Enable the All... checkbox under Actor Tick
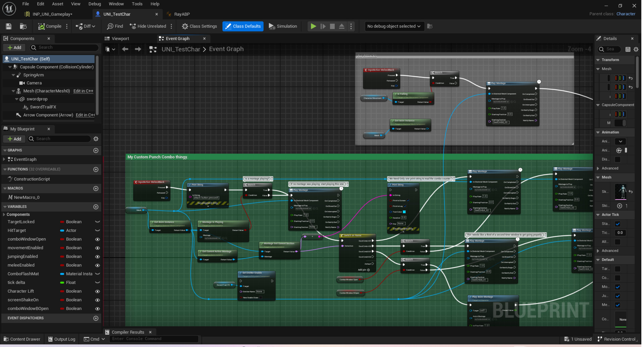Viewport: 644px width, 347px height. 618,241
